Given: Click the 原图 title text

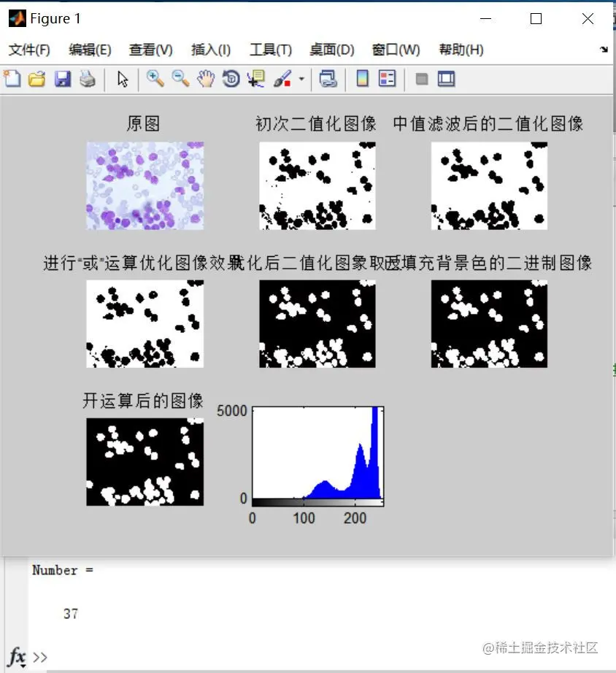Looking at the screenshot, I should (143, 123).
